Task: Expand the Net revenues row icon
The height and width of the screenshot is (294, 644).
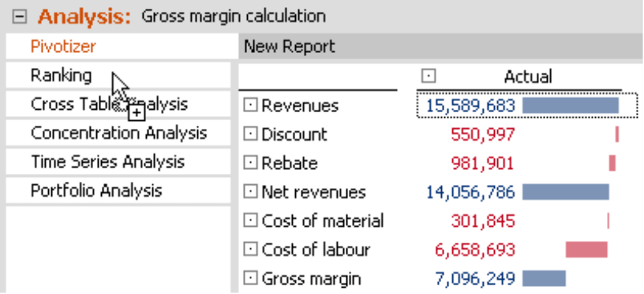Action: click(x=250, y=191)
